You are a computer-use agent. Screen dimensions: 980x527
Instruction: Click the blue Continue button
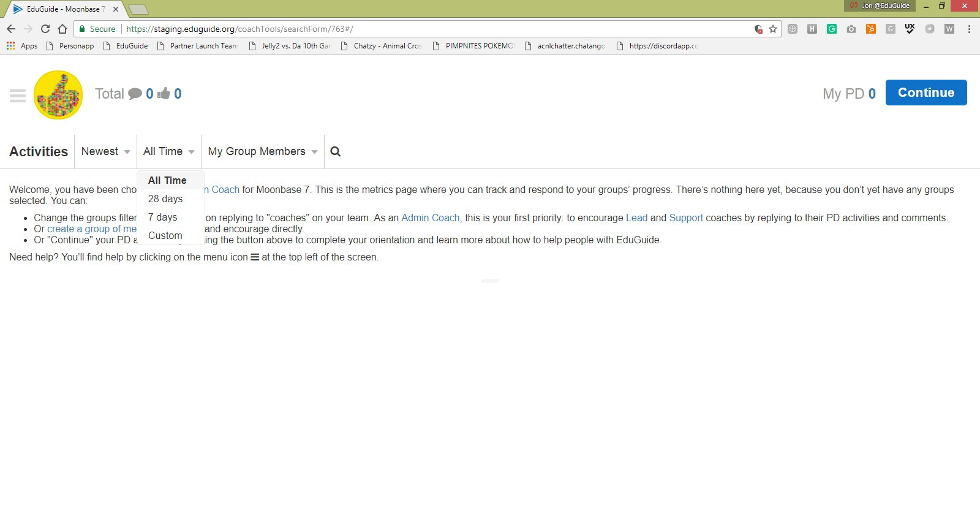point(926,93)
